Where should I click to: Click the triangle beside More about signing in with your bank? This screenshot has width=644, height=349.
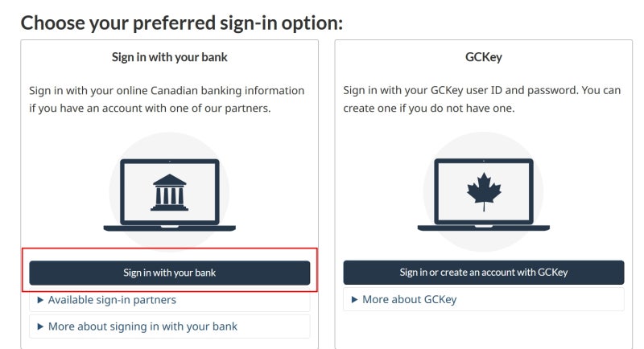click(x=40, y=326)
